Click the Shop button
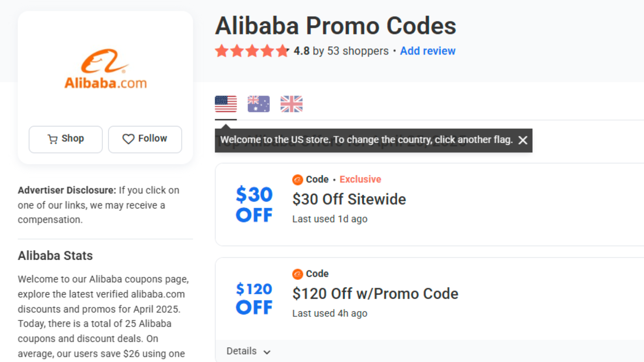Image resolution: width=644 pixels, height=362 pixels. 65,139
